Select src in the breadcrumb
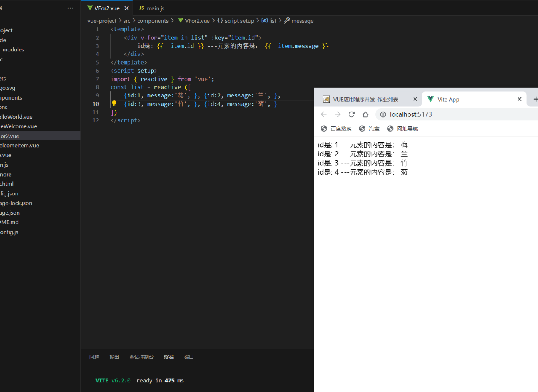Screen dimensions: 538x392 pyautogui.click(x=127, y=21)
